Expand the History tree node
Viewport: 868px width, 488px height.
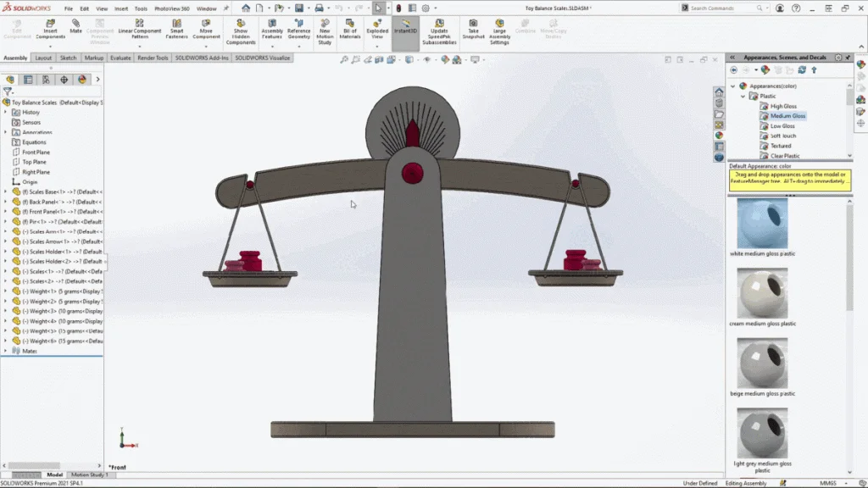pos(6,113)
